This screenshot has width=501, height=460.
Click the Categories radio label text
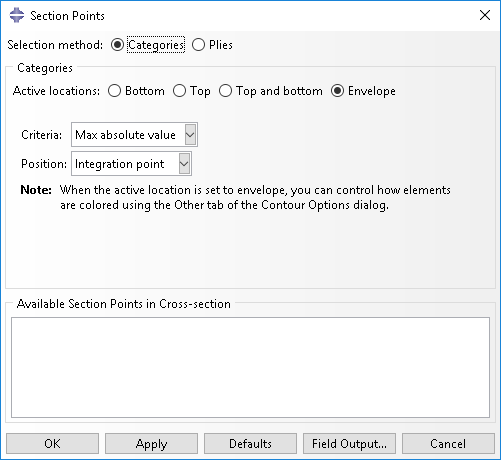156,45
